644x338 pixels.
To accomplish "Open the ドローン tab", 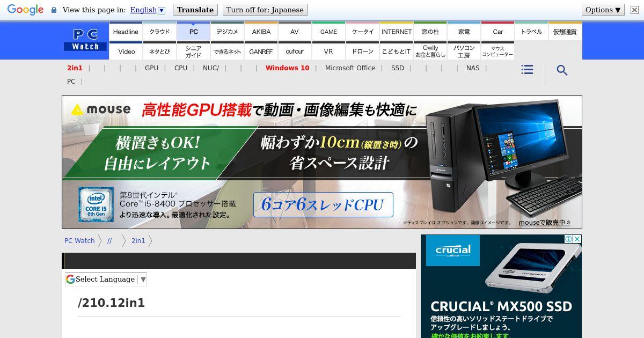I will tap(362, 52).
